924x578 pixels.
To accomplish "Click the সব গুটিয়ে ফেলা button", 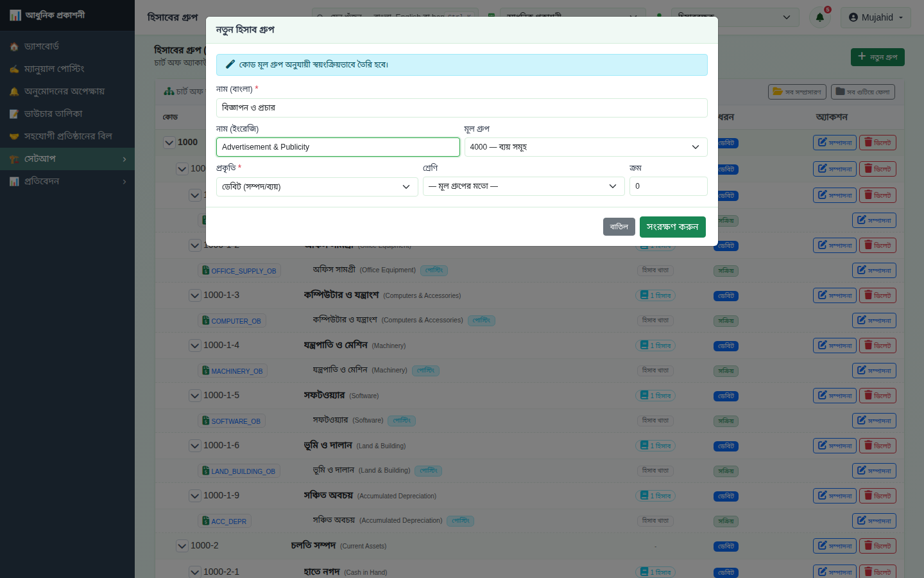I will (863, 92).
